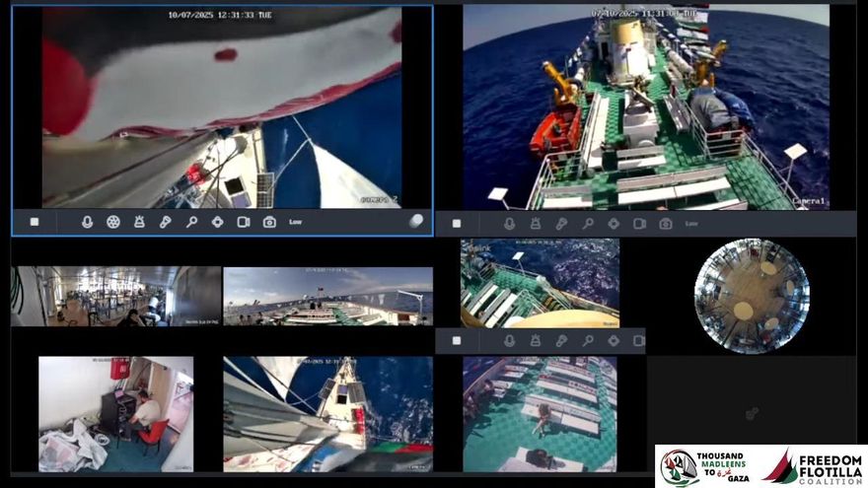Take a snapshot of the sail feed
The width and height of the screenshot is (868, 488).
pos(269,222)
